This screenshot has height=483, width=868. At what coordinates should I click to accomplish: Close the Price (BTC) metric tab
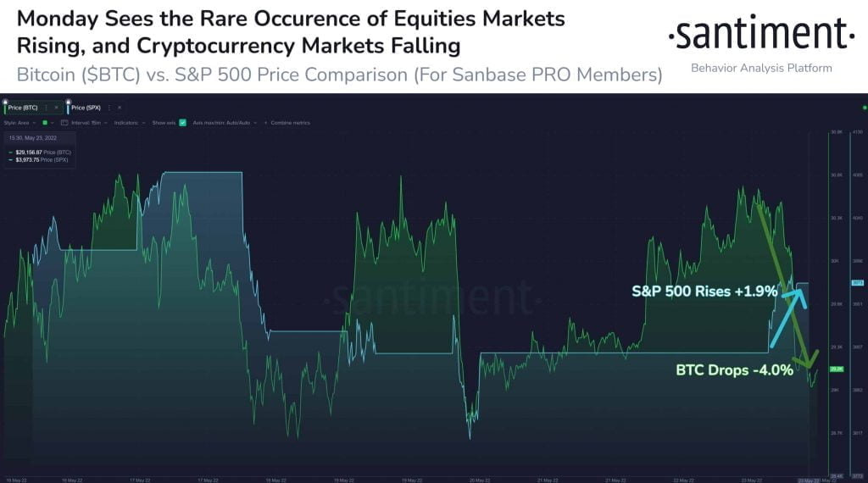pyautogui.click(x=56, y=108)
